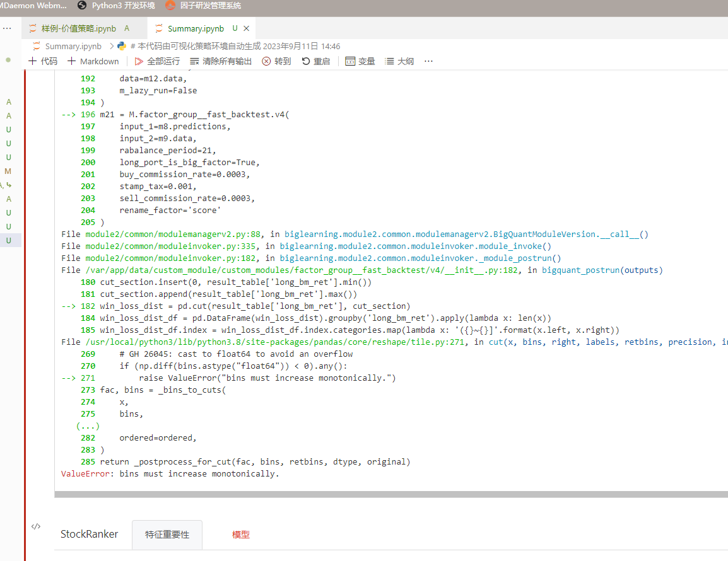
Task: Click the output mimetype icon beside StockRanker
Action: 36,526
